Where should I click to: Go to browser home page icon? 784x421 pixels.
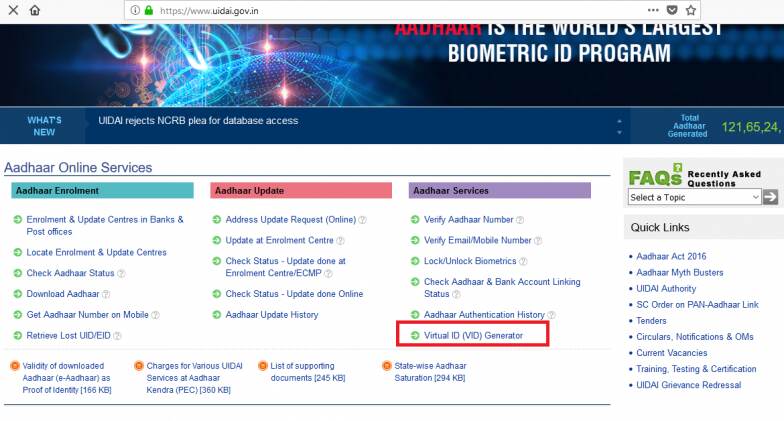click(35, 10)
